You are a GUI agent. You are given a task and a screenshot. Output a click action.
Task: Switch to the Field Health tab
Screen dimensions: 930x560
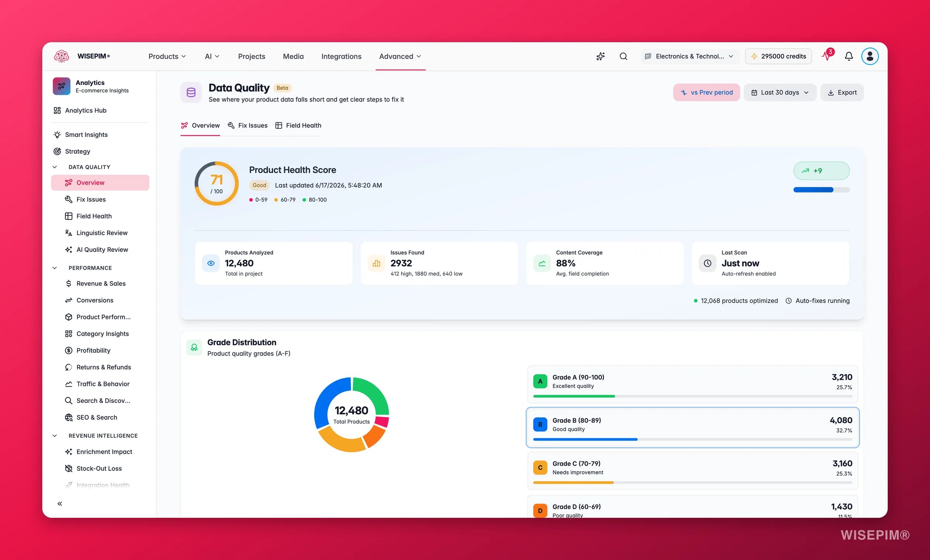tap(298, 126)
